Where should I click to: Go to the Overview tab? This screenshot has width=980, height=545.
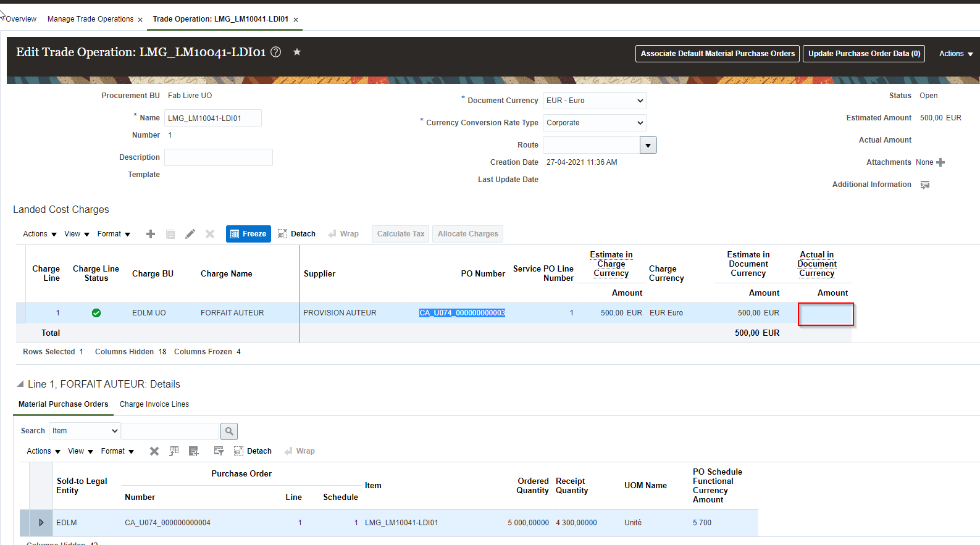[21, 19]
